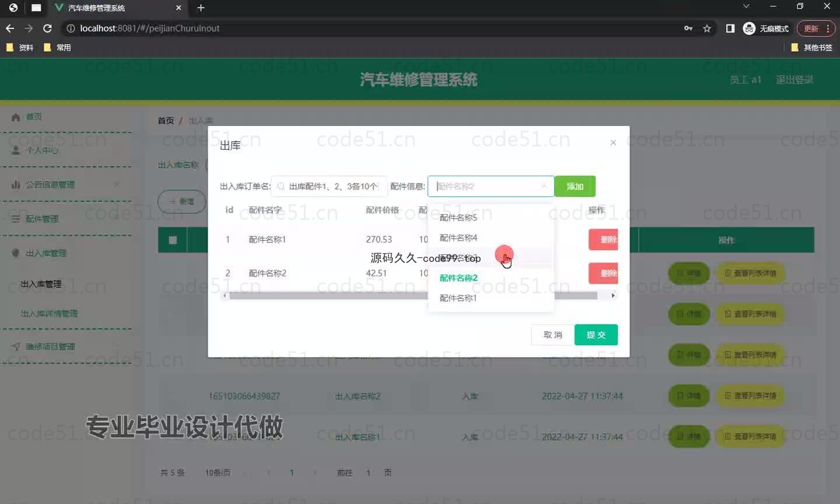The height and width of the screenshot is (504, 840).
Task: Click the 配件价格 270.53 cell
Action: tap(379, 239)
